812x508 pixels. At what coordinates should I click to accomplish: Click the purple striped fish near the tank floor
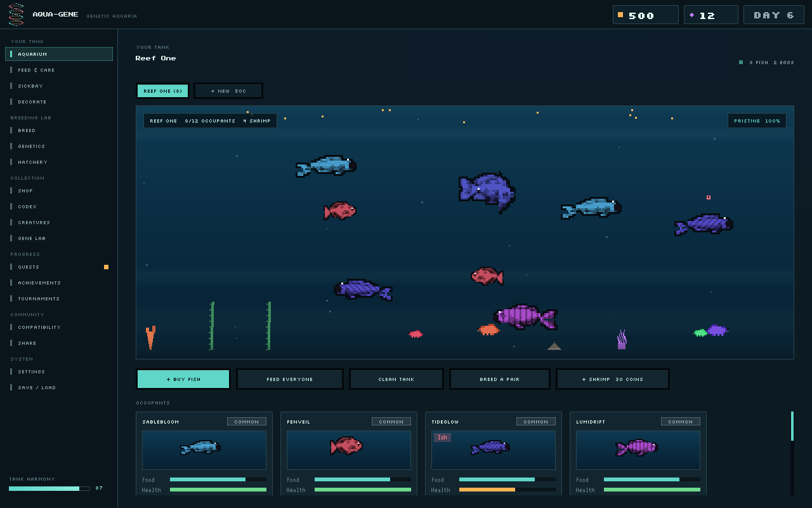[x=525, y=316]
